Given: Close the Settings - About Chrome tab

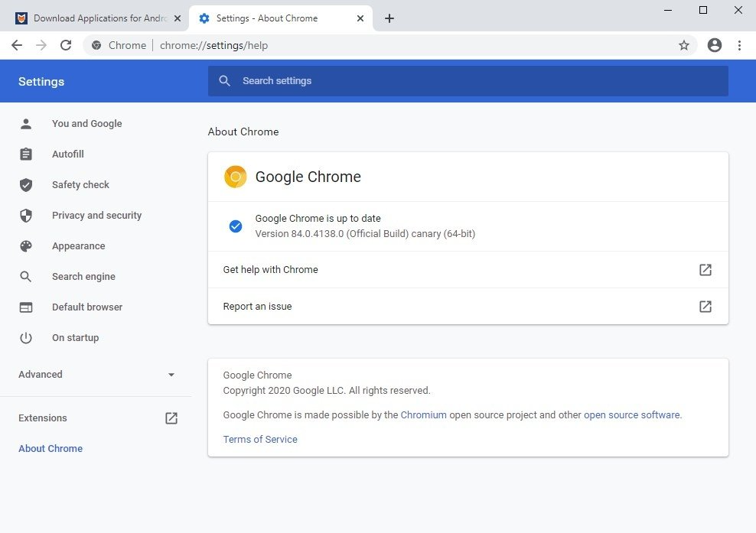Looking at the screenshot, I should click(x=361, y=18).
